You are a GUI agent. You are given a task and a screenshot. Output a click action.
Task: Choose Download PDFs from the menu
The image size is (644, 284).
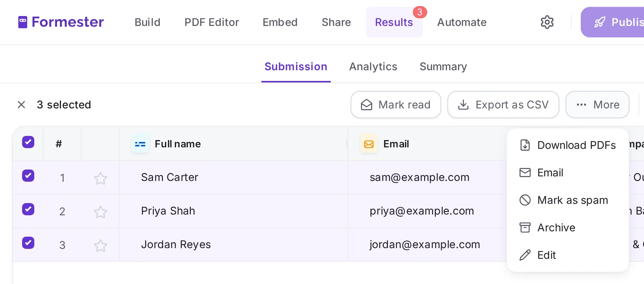coord(568,145)
